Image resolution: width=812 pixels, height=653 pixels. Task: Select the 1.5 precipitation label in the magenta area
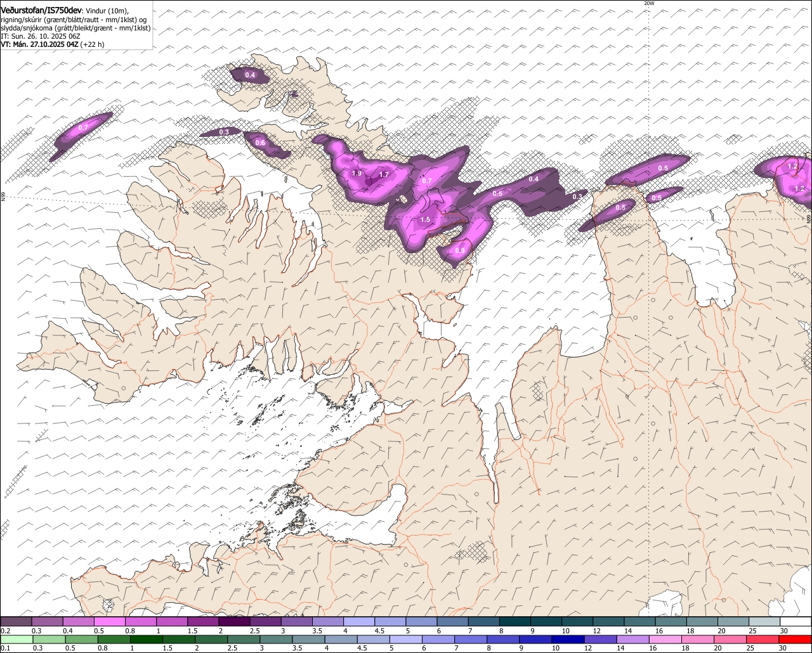[x=425, y=219]
